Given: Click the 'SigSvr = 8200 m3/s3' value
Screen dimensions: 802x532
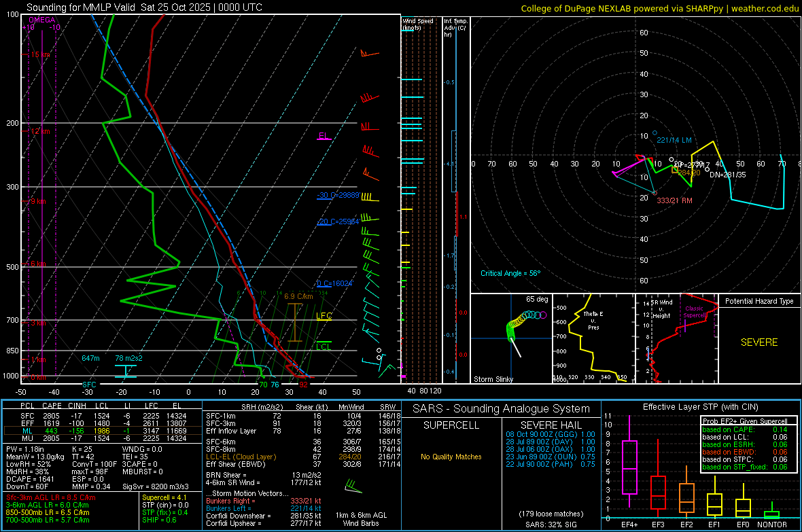Looking at the screenshot, I should point(156,486).
